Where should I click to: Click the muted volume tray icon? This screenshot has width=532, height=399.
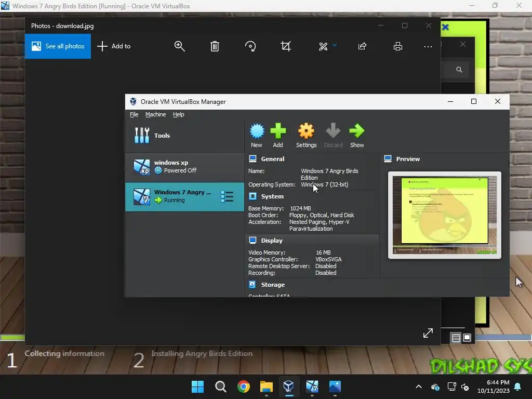point(465,387)
